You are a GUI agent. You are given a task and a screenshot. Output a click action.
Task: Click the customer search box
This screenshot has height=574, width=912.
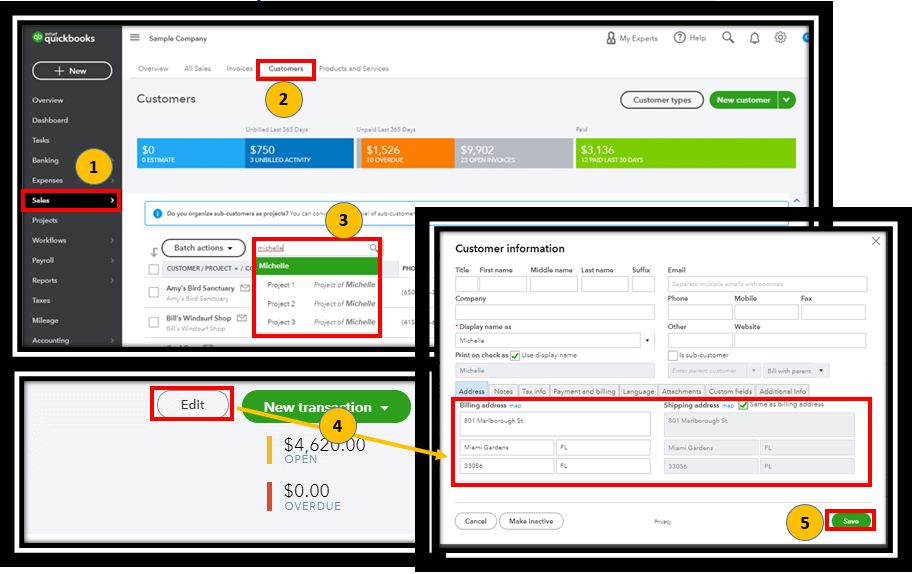tap(318, 248)
